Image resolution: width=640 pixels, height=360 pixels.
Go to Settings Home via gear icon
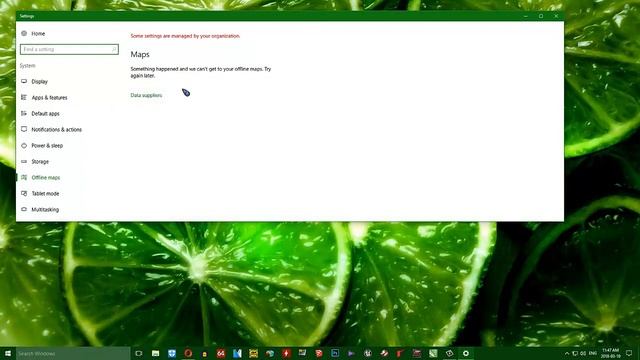pyautogui.click(x=24, y=33)
